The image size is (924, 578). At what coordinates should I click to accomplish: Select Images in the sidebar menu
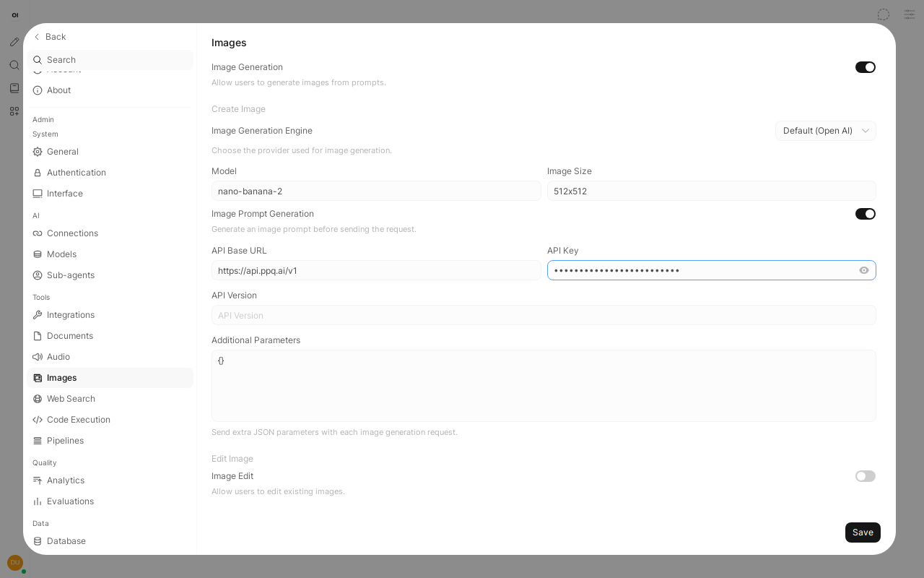110,378
